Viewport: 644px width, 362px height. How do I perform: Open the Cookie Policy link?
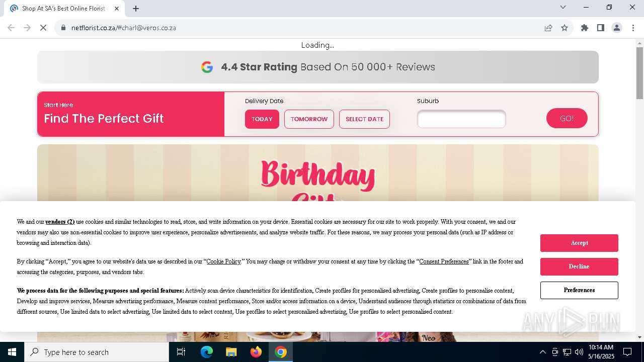[223, 261]
